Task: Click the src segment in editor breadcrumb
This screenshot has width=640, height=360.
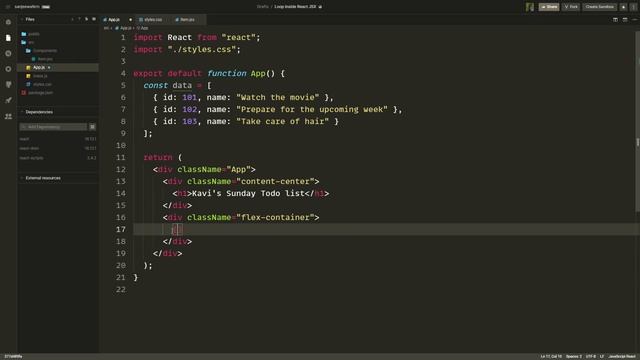Action: pos(106,28)
